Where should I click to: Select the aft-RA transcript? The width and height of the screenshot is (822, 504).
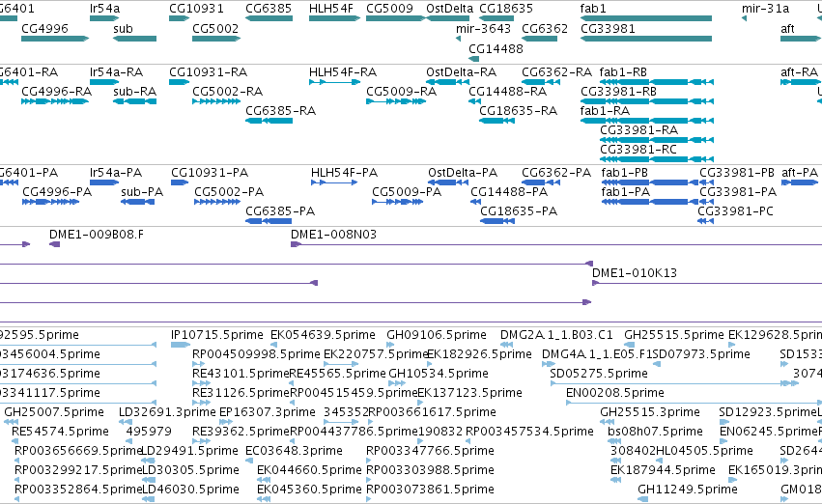[x=800, y=82]
